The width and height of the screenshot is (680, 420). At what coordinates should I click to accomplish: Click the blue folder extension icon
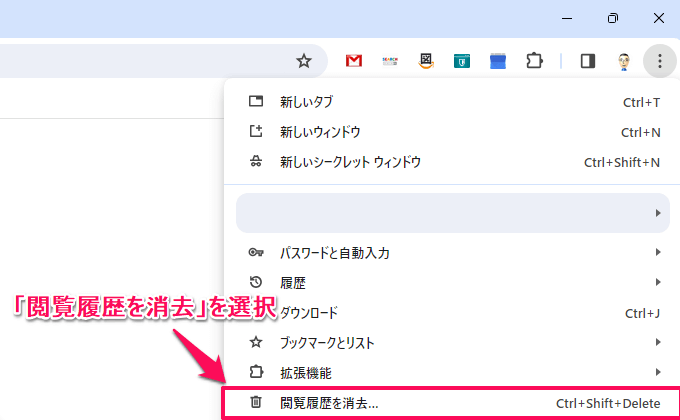click(498, 61)
